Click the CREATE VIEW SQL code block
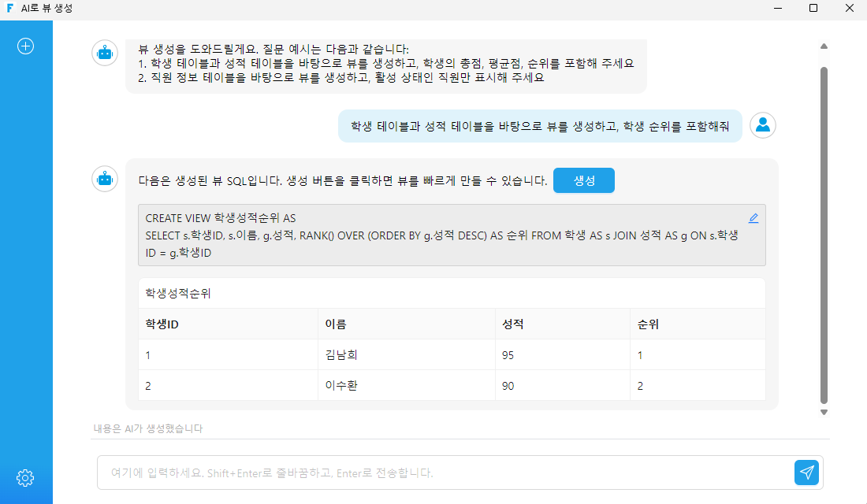Image resolution: width=867 pixels, height=504 pixels. [x=452, y=235]
